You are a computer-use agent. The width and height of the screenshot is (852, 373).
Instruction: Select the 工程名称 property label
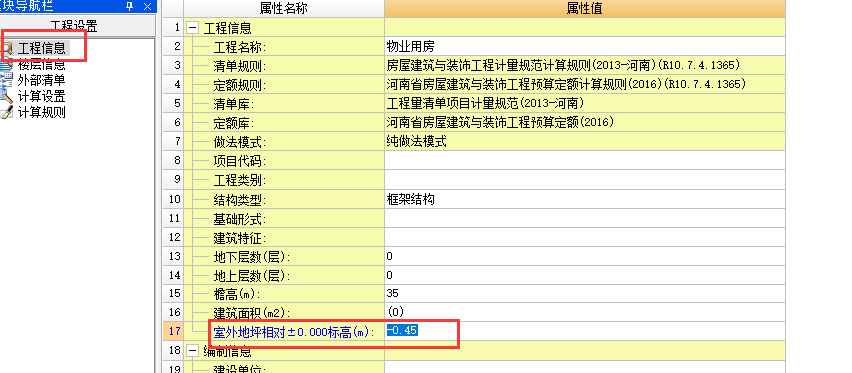tap(240, 47)
